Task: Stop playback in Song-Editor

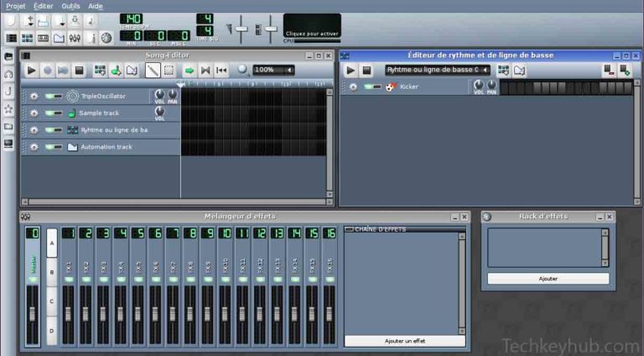Action: 80,71
